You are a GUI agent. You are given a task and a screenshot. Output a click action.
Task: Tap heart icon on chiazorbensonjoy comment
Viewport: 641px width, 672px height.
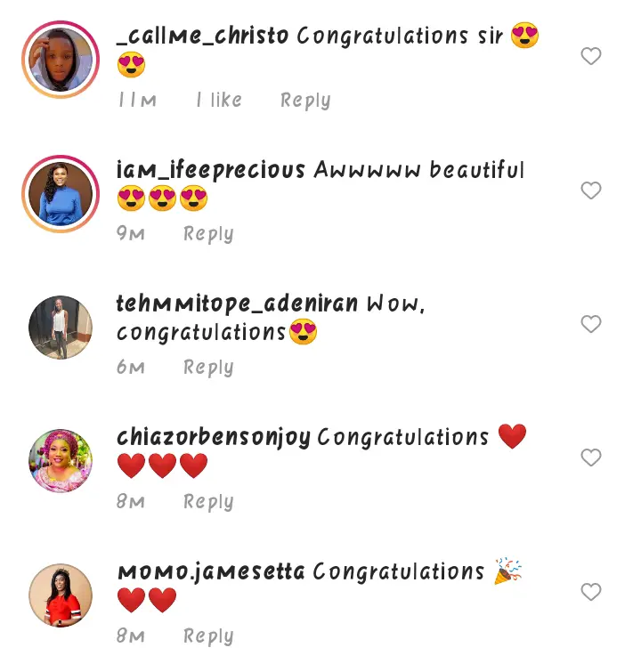[591, 457]
